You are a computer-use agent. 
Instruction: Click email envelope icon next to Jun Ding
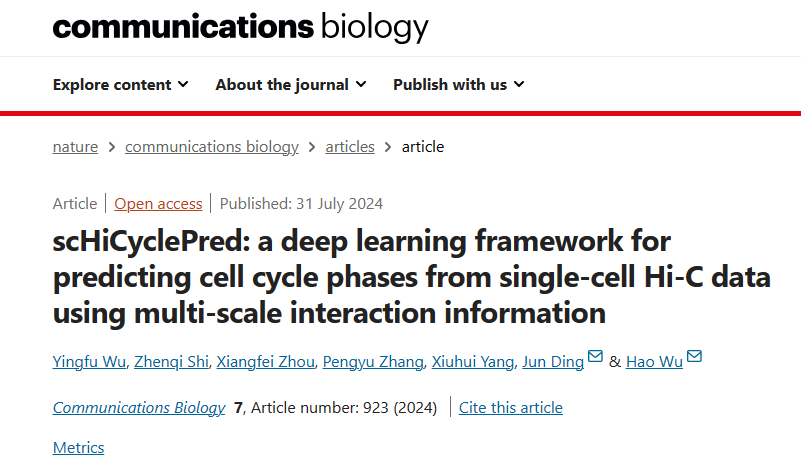tap(596, 357)
